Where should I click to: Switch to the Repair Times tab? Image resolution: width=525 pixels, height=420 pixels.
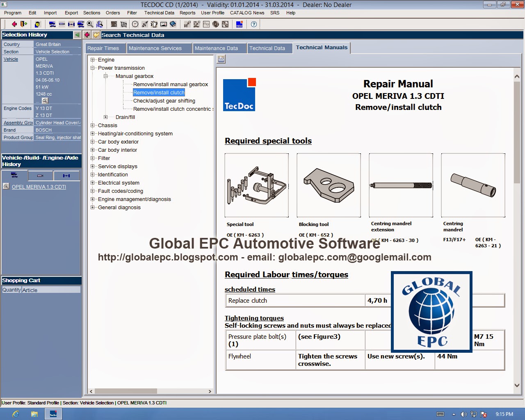tap(103, 48)
